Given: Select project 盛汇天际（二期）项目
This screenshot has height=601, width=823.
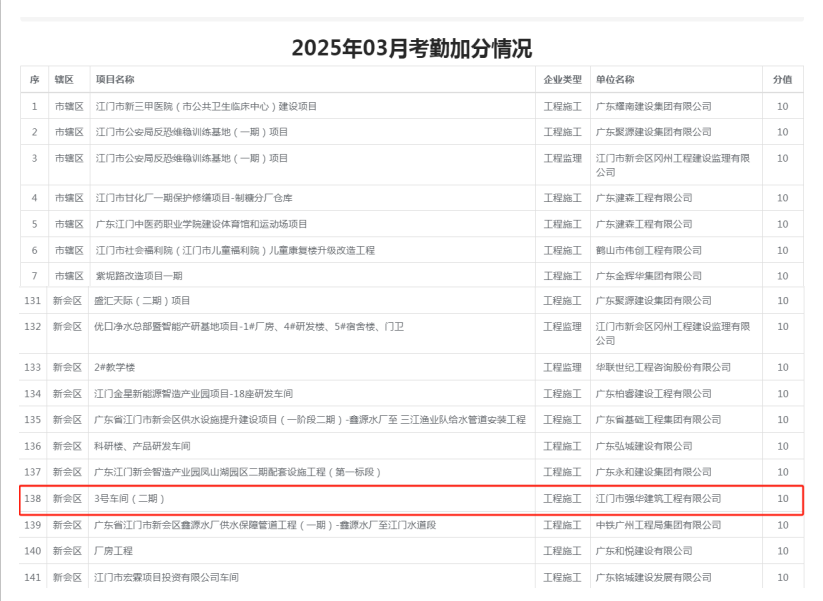Looking at the screenshot, I should click(142, 301).
